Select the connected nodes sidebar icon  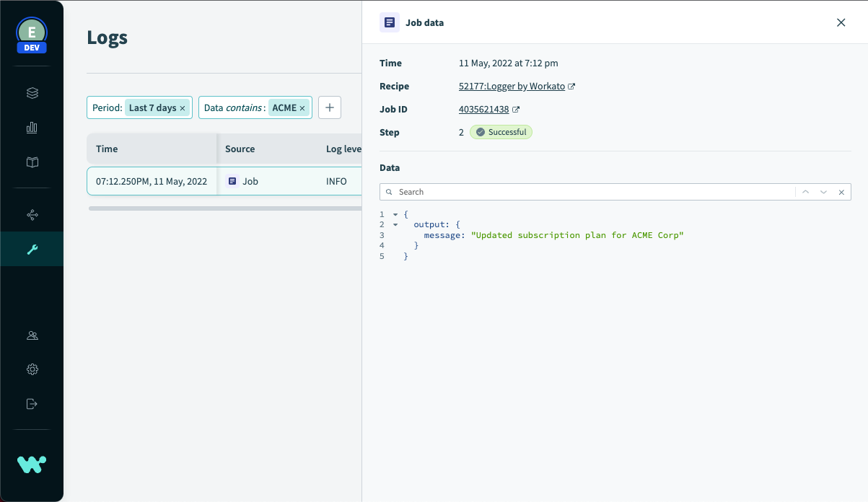pos(32,215)
